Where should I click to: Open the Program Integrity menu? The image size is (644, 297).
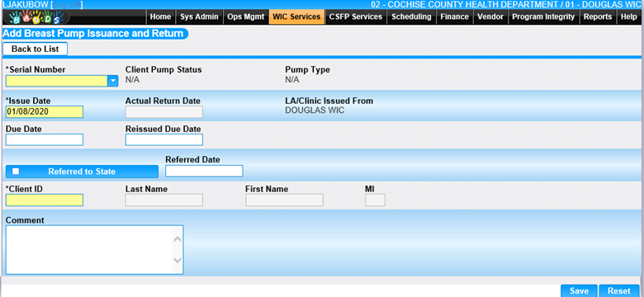click(543, 16)
